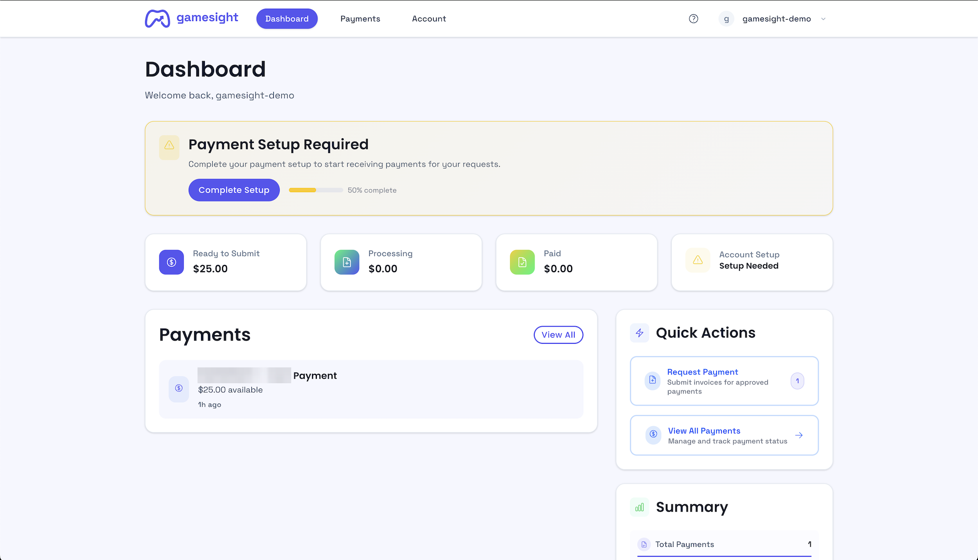Click the Ready to Submit dollar icon
The height and width of the screenshot is (560, 978).
tap(171, 262)
